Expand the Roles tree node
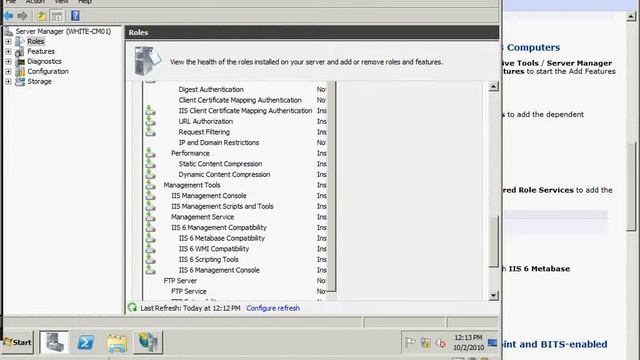Viewport: 640px width, 360px height. 8,41
